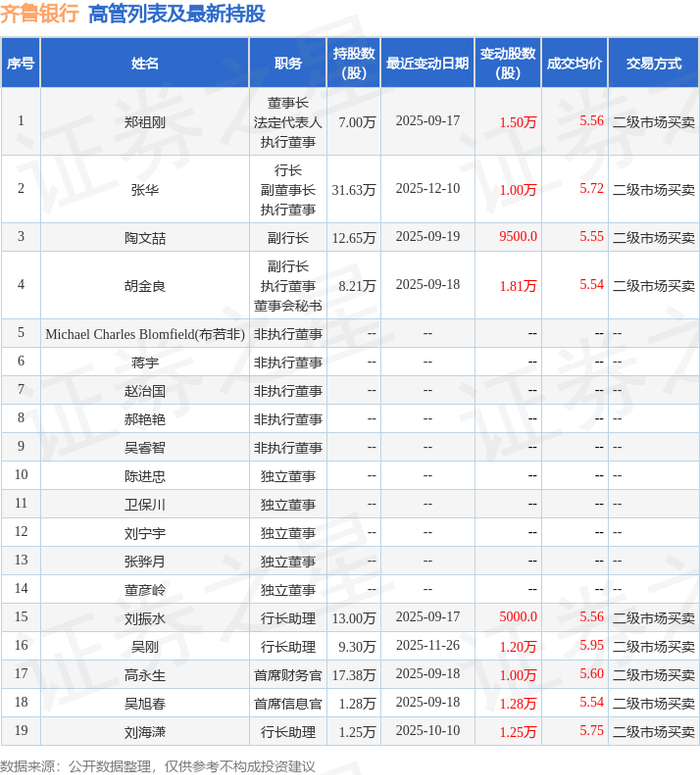Click 法定代表人 in 郑祖刚's positions
The image size is (700, 775).
pos(288,122)
